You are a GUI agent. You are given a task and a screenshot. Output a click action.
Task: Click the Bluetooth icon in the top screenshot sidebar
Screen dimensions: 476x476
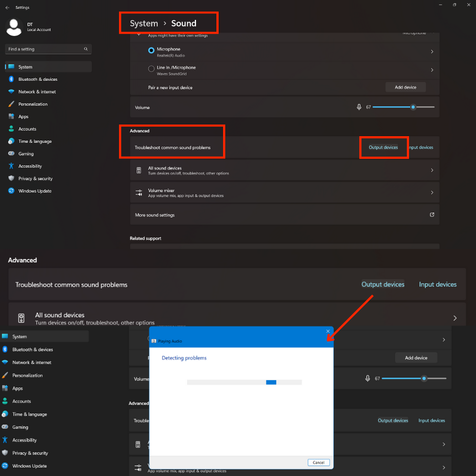pos(11,79)
